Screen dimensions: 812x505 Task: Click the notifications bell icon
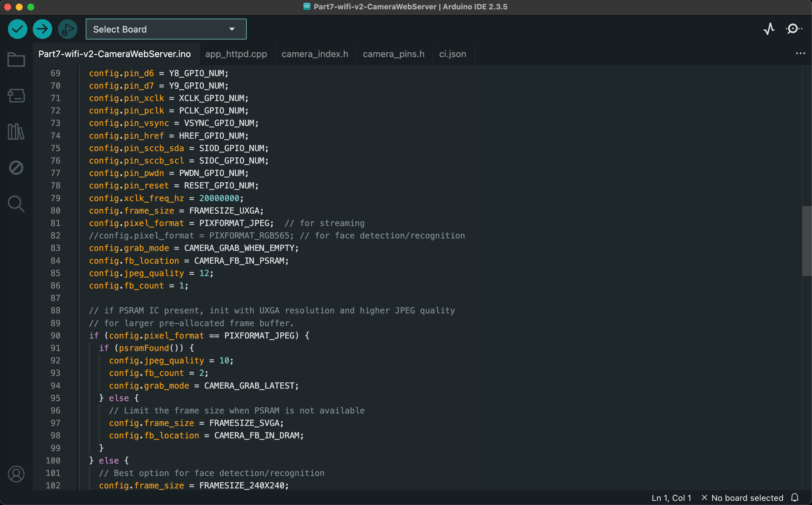(x=795, y=498)
